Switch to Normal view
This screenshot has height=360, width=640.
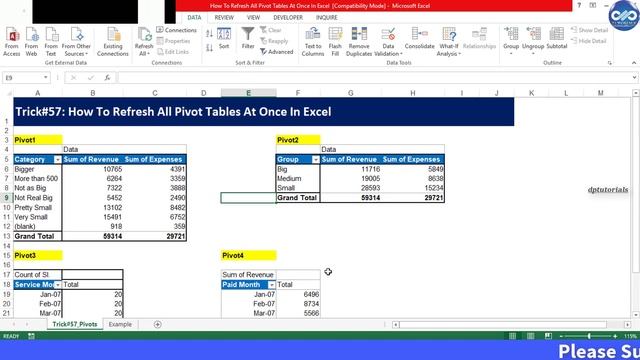[512, 336]
